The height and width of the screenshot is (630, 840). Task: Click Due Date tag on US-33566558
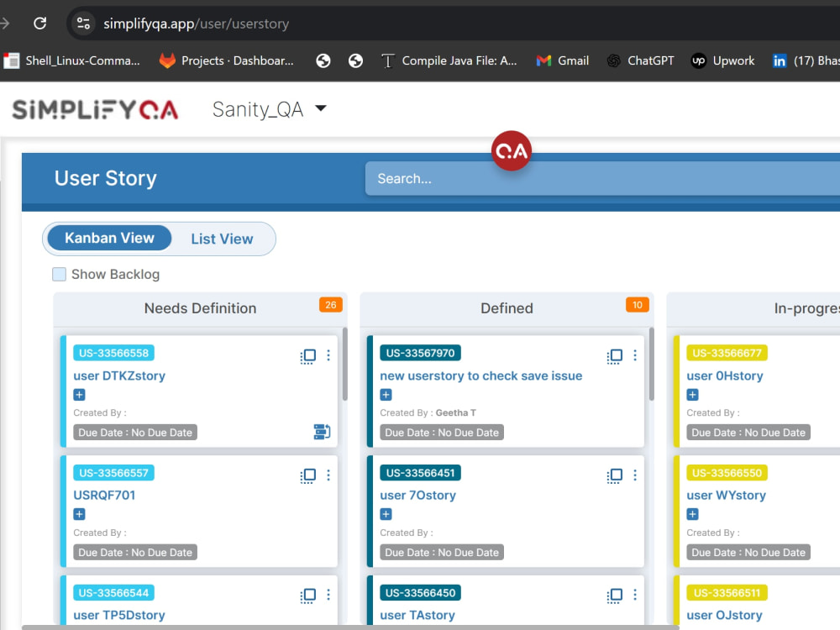[135, 433]
